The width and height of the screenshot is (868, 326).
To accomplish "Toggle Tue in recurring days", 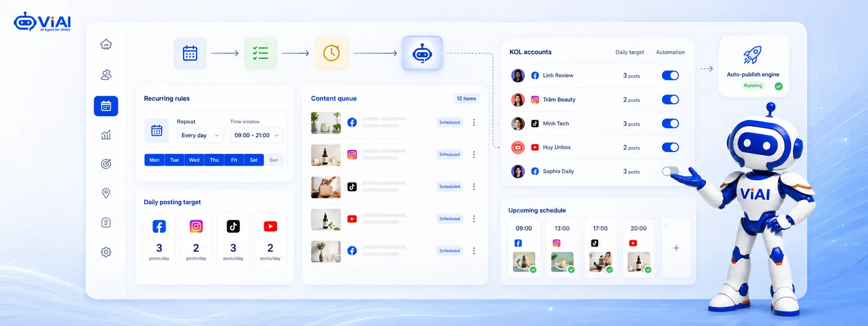I will (x=174, y=160).
